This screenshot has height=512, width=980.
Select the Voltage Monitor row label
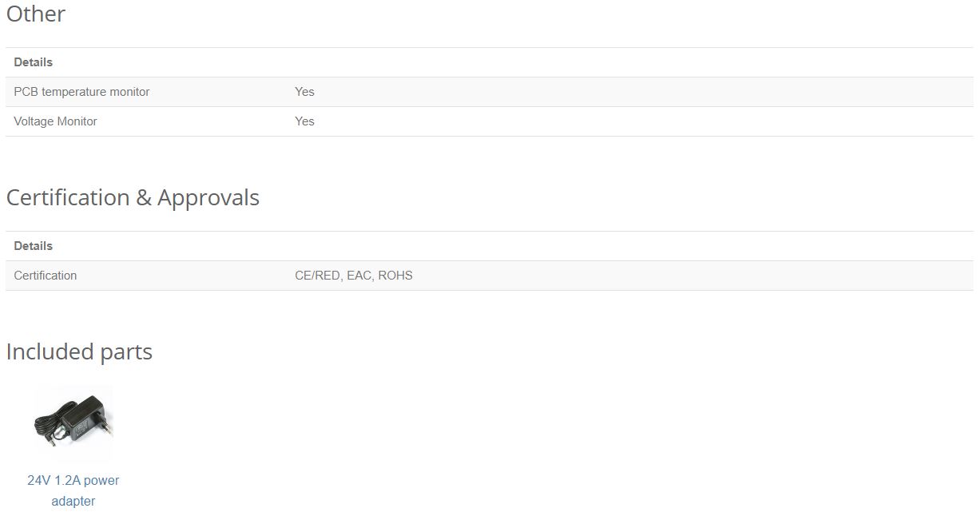point(55,121)
